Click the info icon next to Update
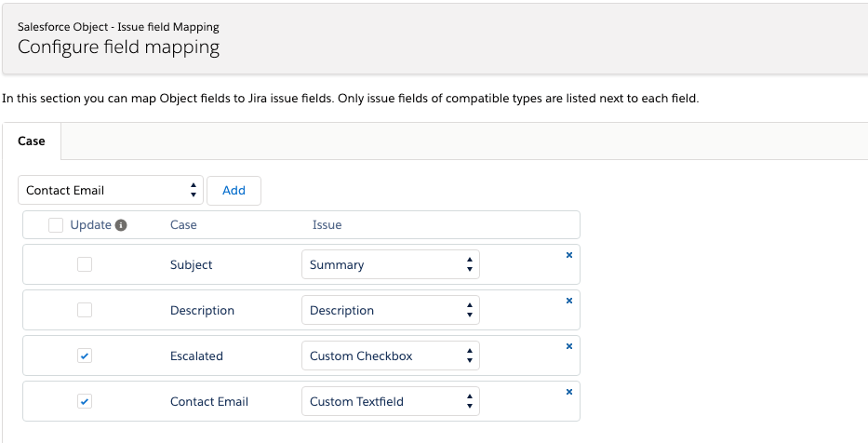The image size is (868, 443). pyautogui.click(x=121, y=225)
